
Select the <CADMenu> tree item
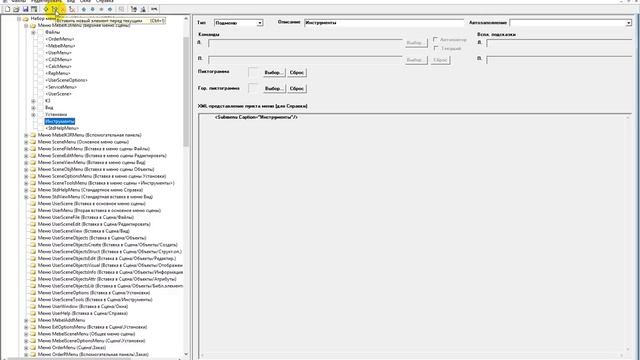[x=58, y=60]
